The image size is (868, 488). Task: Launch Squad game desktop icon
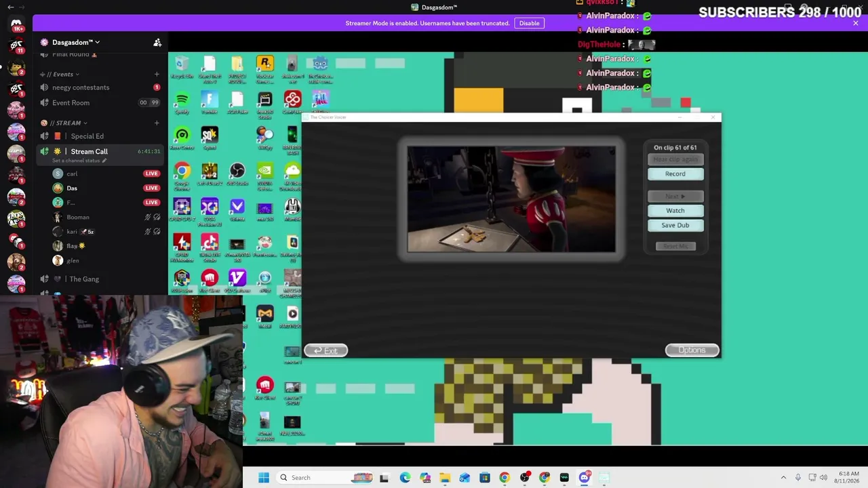pos(210,138)
